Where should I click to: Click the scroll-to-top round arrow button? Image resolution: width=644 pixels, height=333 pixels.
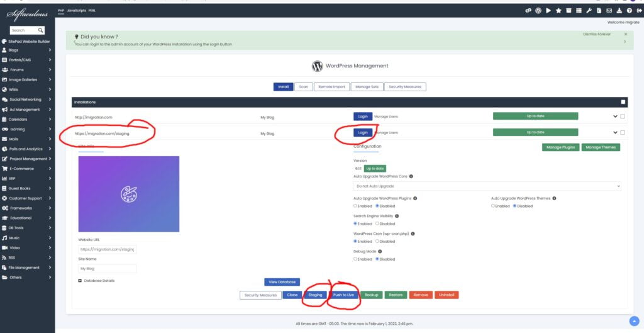(x=634, y=320)
